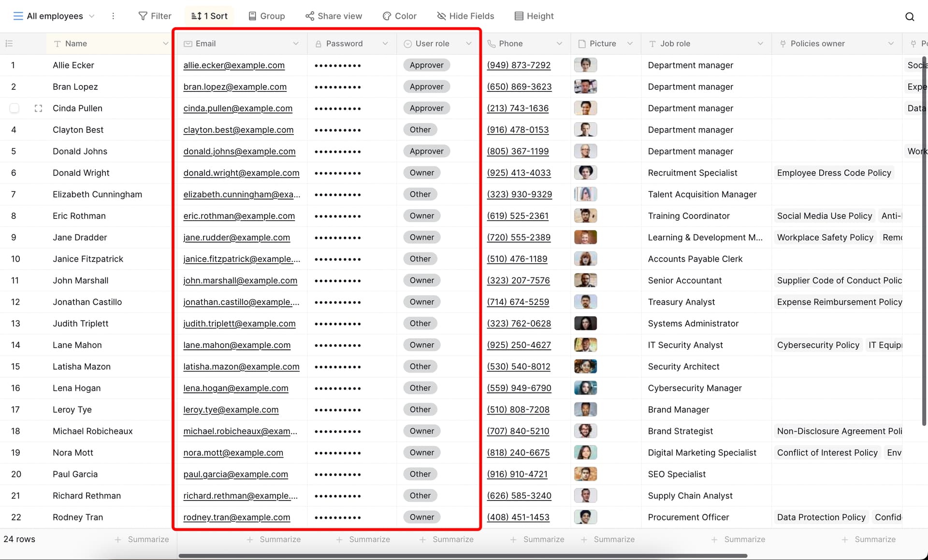This screenshot has height=560, width=928.
Task: Open the Height row setting
Action: pos(534,16)
